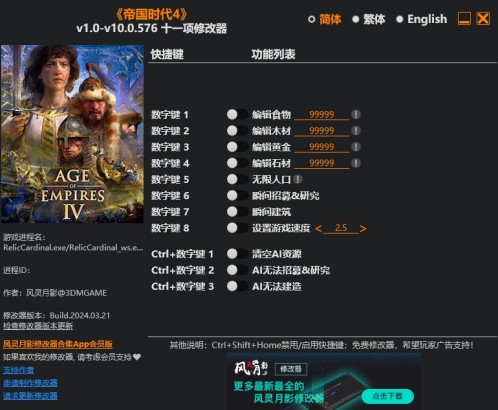Select the 繁体 language option
The height and width of the screenshot is (410, 498).
[369, 19]
